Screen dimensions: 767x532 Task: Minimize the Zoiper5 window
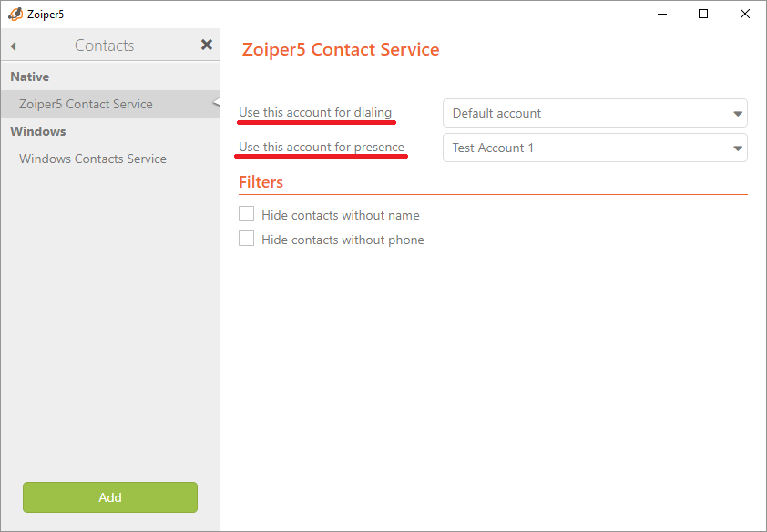coord(661,14)
